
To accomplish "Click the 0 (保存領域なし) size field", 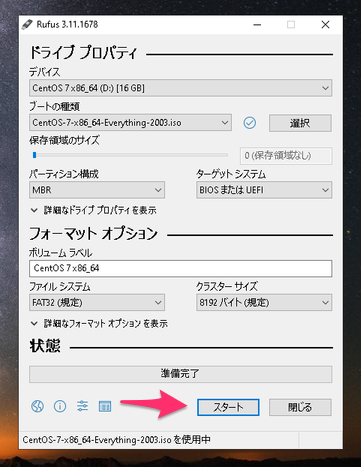I will [286, 156].
